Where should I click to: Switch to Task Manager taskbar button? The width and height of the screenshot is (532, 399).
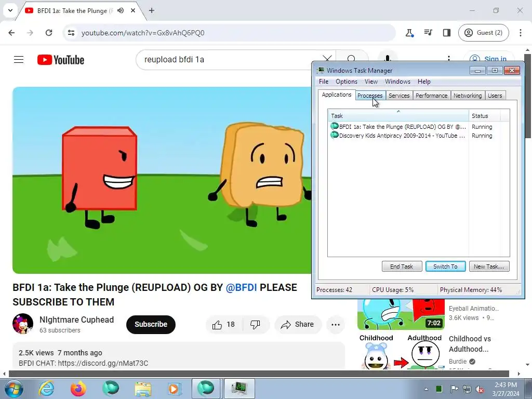pyautogui.click(x=240, y=389)
